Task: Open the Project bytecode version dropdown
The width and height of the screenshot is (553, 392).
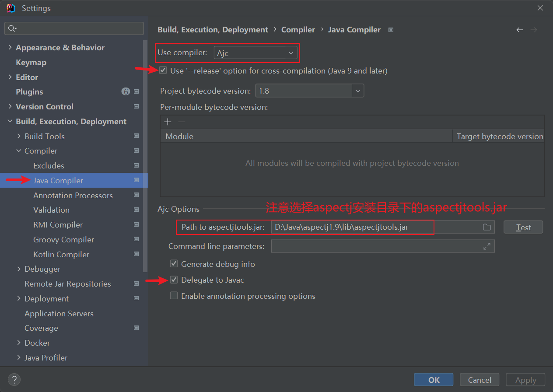Action: (x=358, y=91)
